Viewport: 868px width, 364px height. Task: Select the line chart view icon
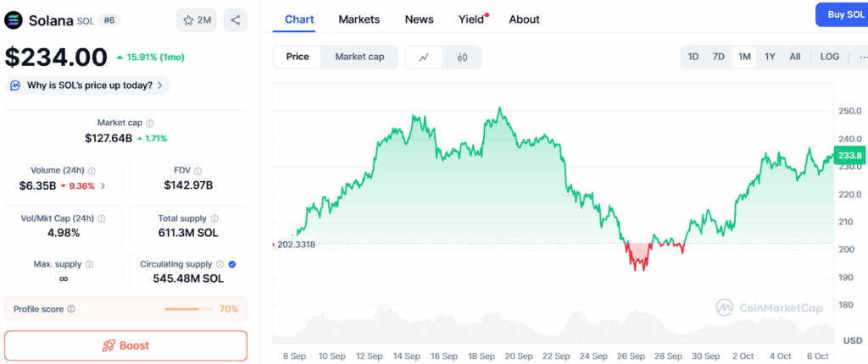click(425, 57)
